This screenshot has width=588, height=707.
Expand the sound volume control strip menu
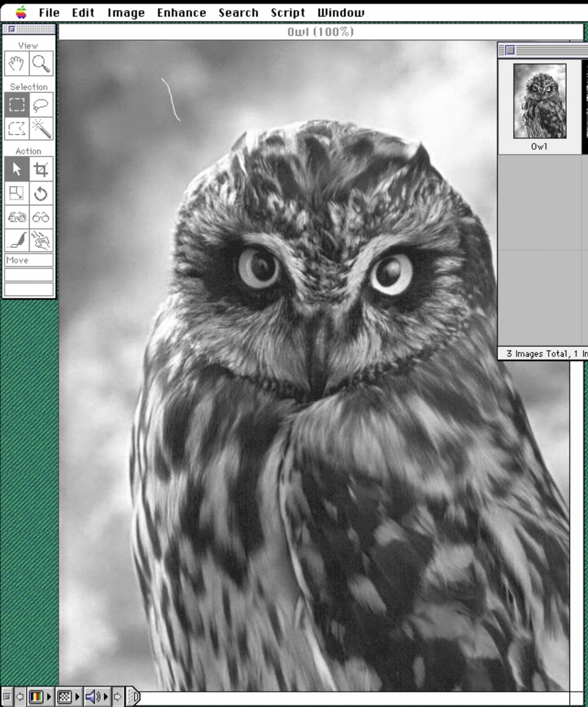97,697
